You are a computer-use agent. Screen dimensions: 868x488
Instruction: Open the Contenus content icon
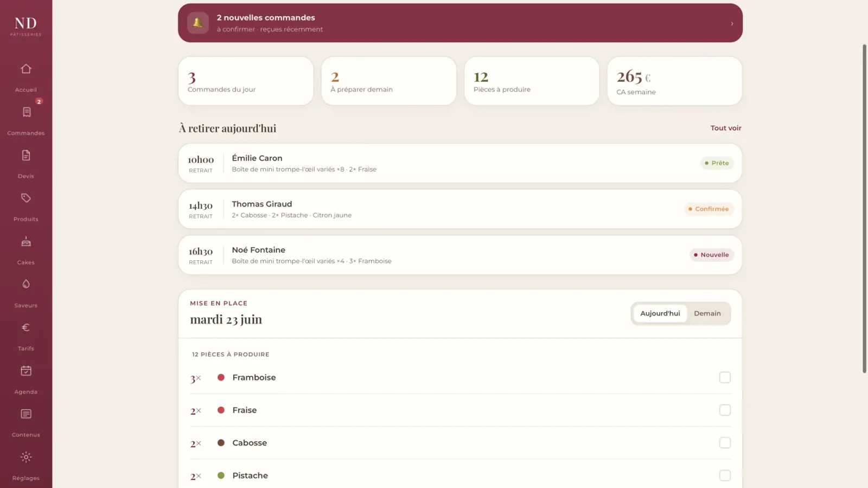pyautogui.click(x=26, y=414)
